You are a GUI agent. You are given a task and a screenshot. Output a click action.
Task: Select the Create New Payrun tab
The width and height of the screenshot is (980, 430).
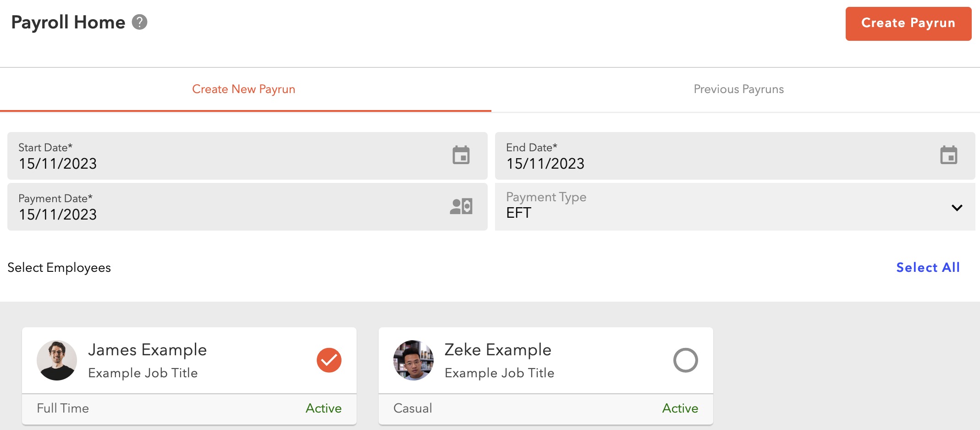[x=243, y=89]
